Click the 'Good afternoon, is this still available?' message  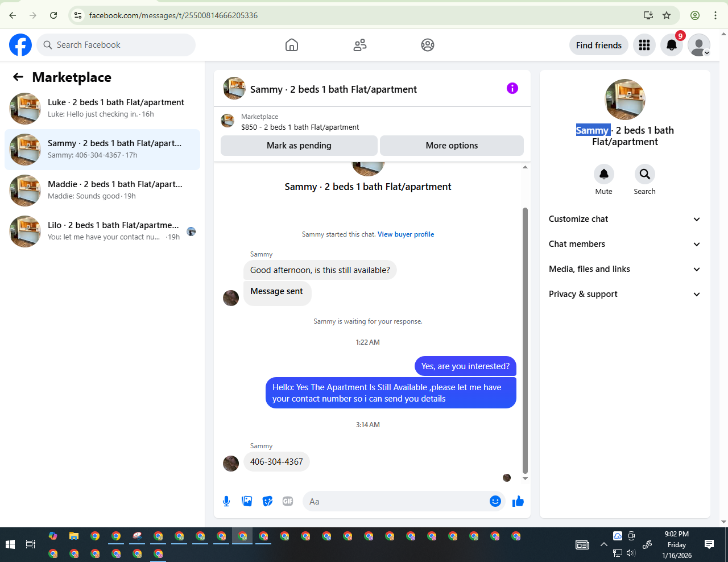pyautogui.click(x=320, y=270)
